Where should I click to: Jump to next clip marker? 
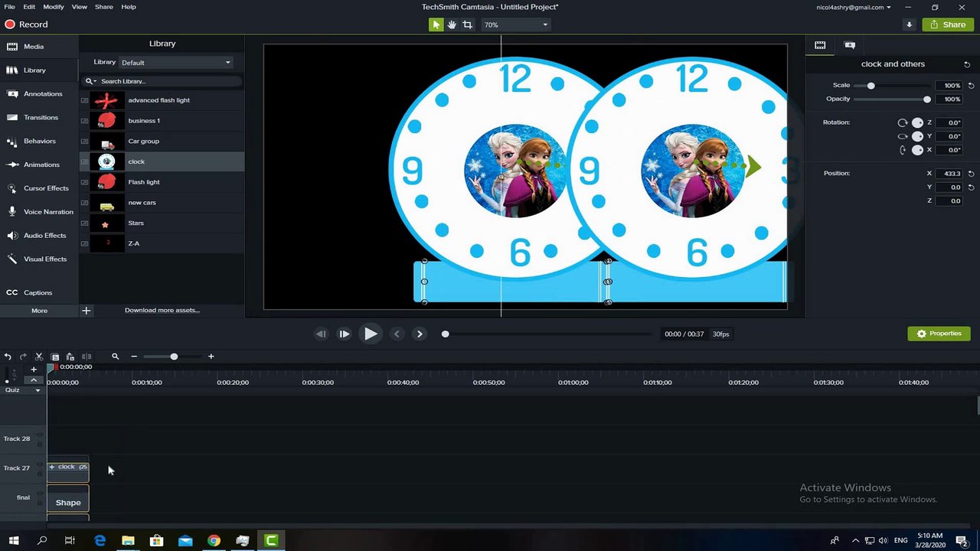tap(420, 334)
